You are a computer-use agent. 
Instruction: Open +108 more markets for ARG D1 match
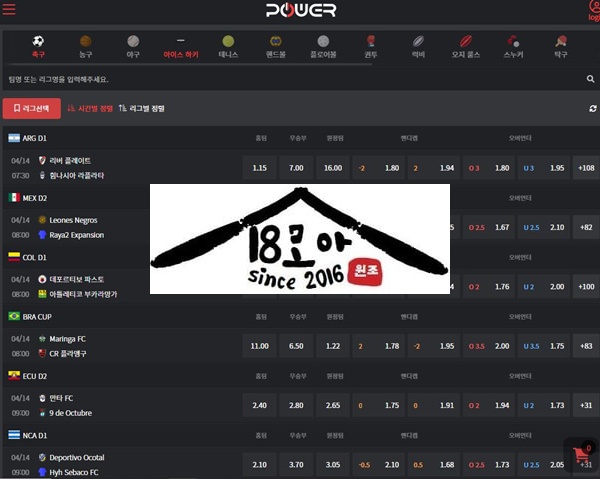(586, 168)
